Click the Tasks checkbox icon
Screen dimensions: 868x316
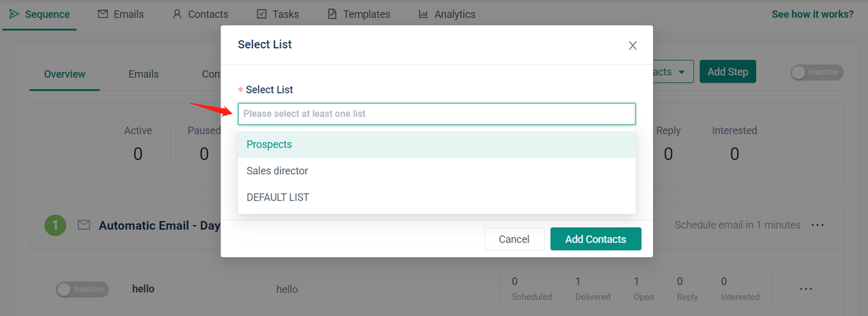(262, 14)
